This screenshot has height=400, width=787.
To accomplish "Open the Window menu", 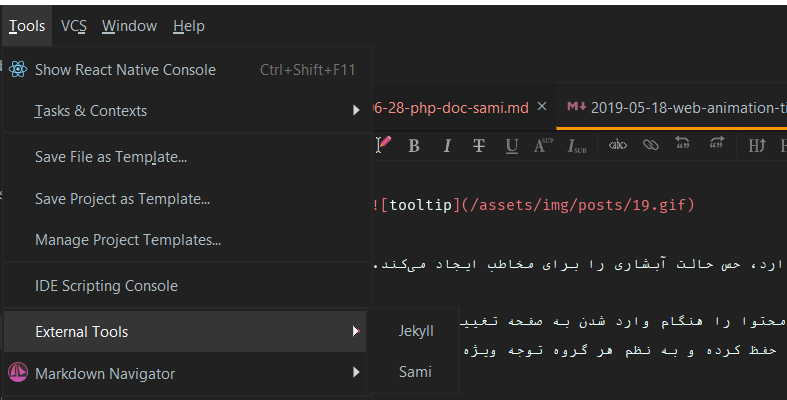I will tap(129, 26).
